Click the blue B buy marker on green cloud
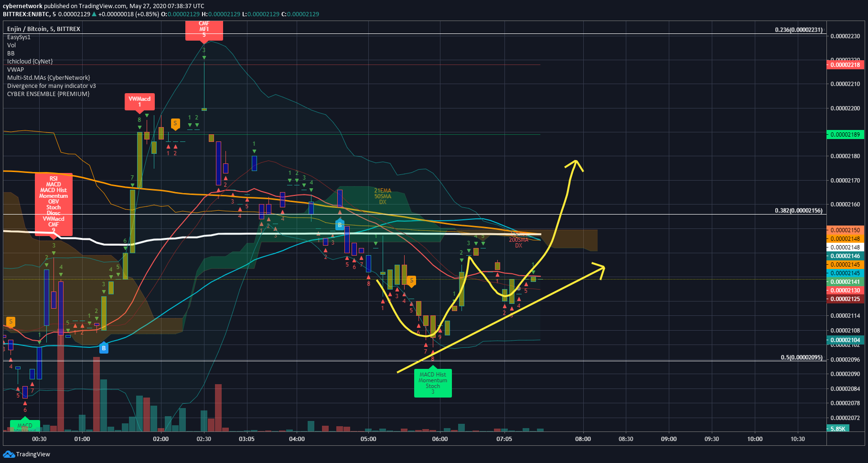 click(340, 224)
